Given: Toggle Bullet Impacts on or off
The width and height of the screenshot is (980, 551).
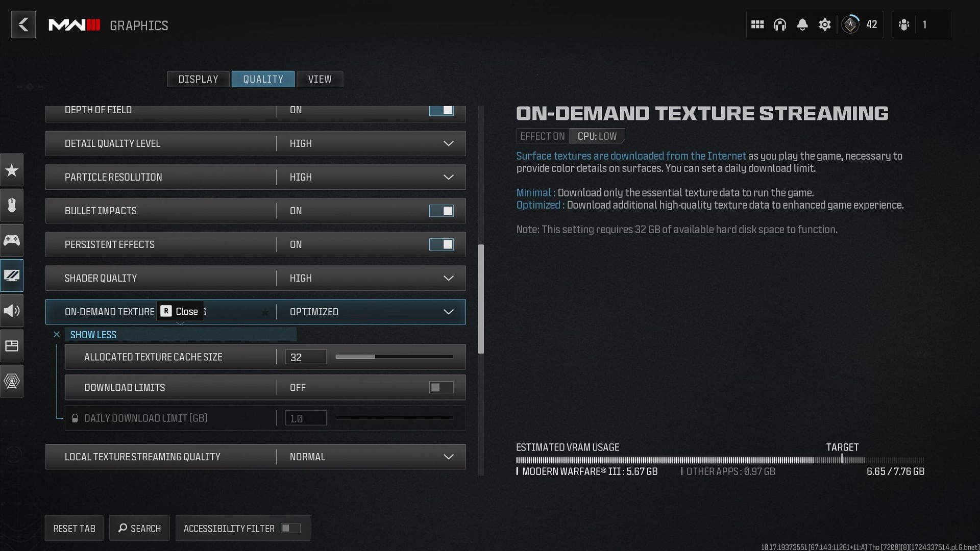Looking at the screenshot, I should (441, 211).
